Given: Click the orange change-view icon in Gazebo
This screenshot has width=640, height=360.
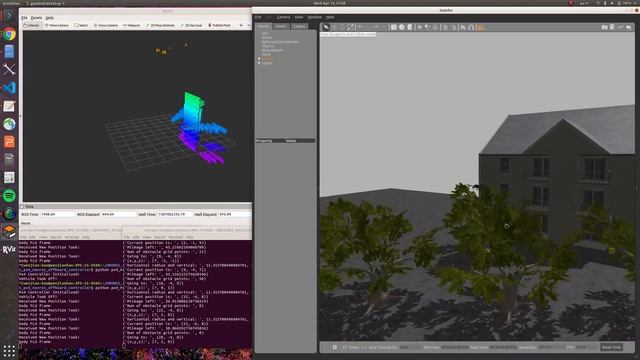Looking at the screenshot, I should [x=481, y=27].
